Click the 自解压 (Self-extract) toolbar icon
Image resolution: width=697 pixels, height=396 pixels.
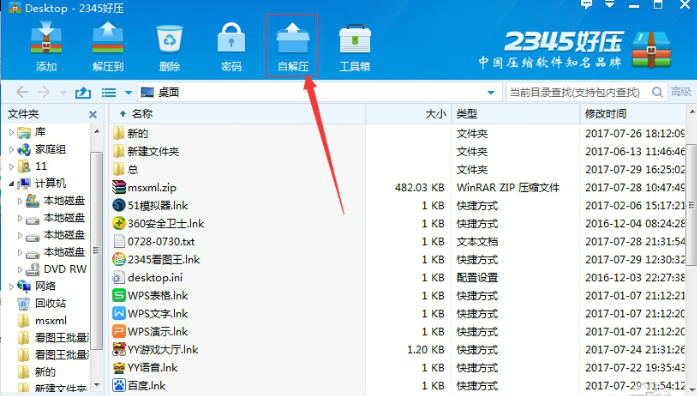292,46
